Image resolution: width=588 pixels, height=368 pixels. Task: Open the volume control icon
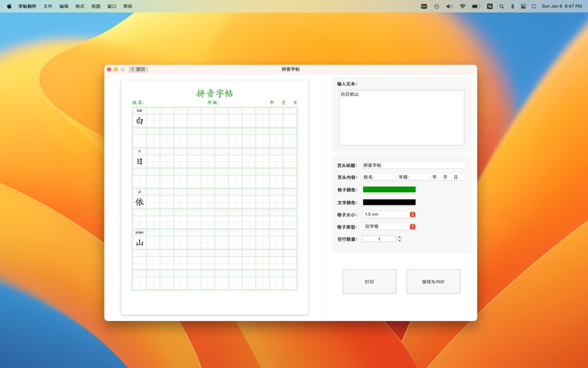pos(449,6)
